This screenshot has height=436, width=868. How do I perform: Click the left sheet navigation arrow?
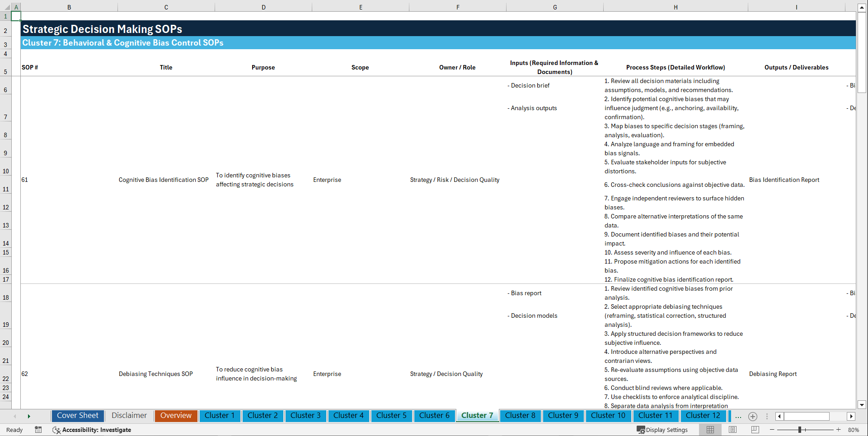tap(15, 416)
